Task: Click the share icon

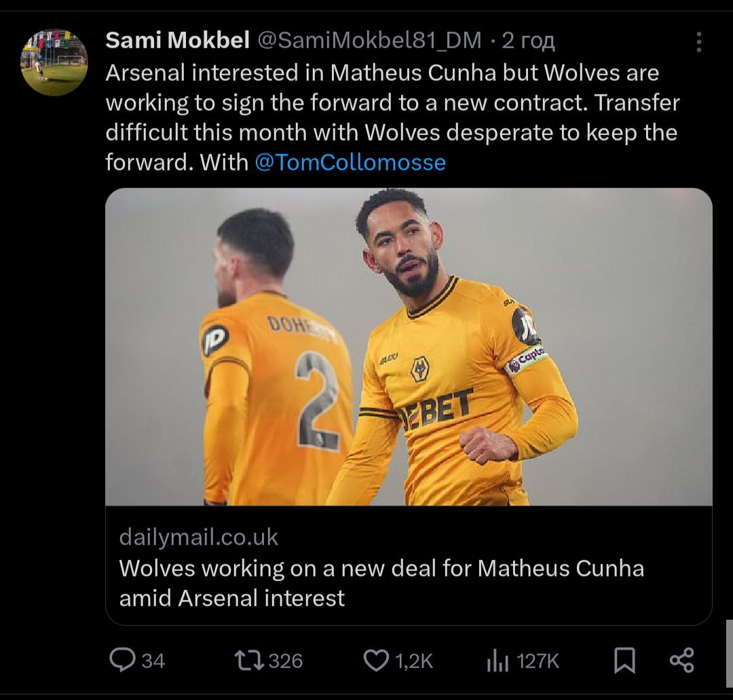Action: pyautogui.click(x=681, y=660)
